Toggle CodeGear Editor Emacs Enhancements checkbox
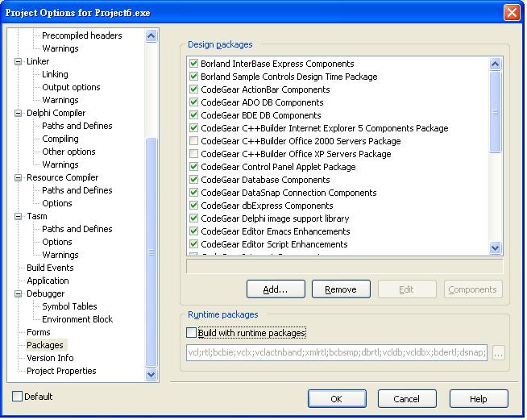The image size is (527, 420). (x=193, y=231)
